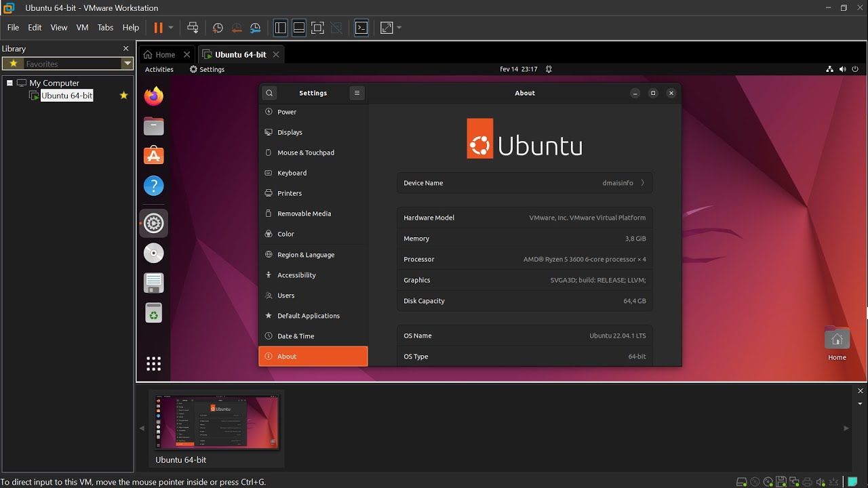Go to Keyboard settings
This screenshot has width=868, height=488.
tap(313, 173)
